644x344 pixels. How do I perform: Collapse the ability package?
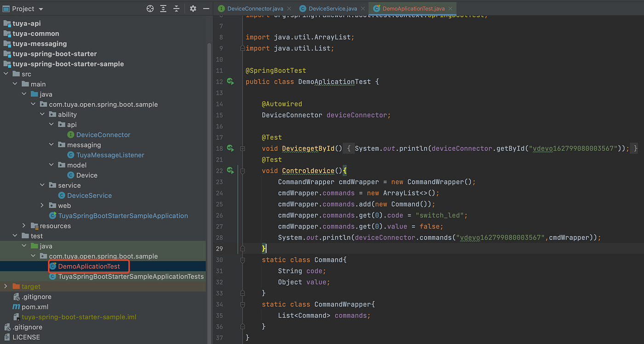tap(42, 114)
